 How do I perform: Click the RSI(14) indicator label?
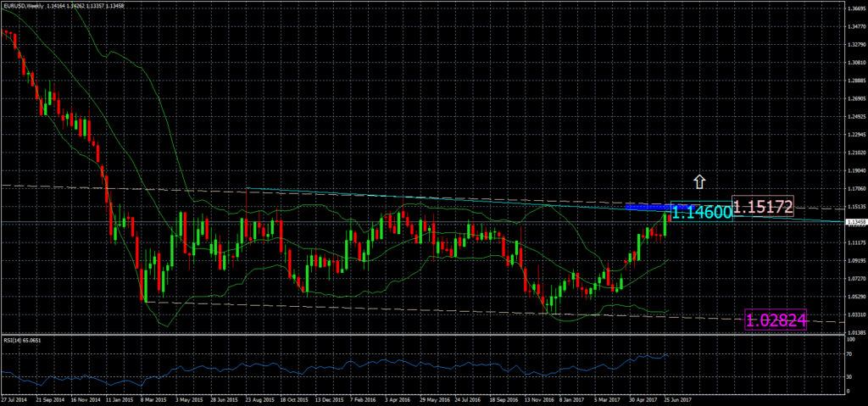[x=22, y=340]
